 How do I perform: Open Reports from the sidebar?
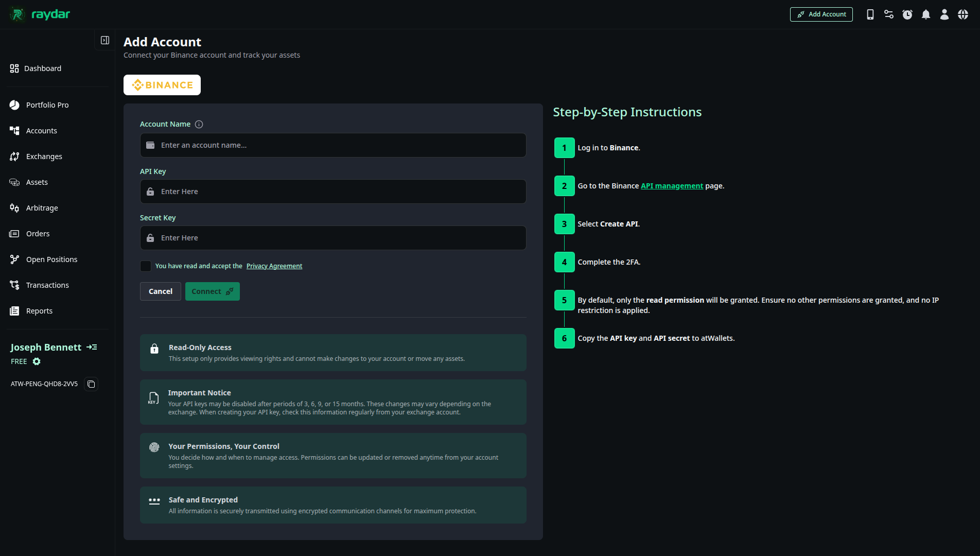coord(39,310)
